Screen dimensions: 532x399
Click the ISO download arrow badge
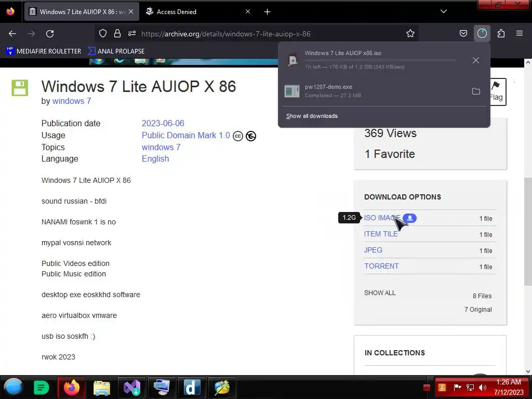tap(410, 218)
